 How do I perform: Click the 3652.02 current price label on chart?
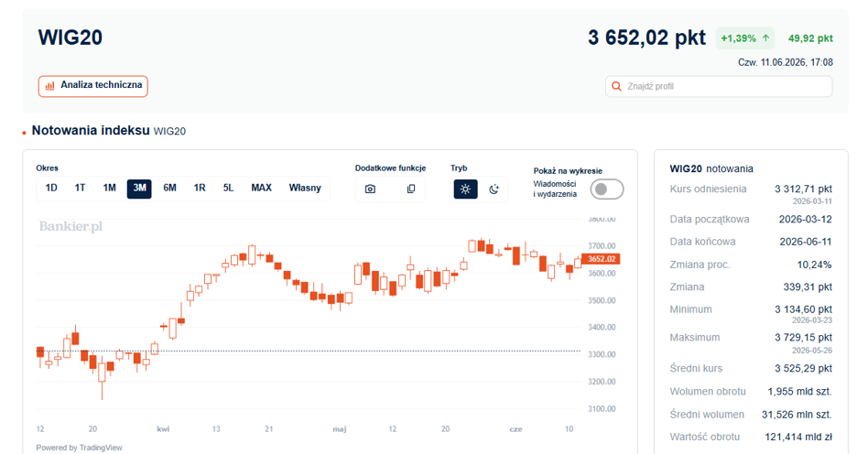(x=602, y=258)
